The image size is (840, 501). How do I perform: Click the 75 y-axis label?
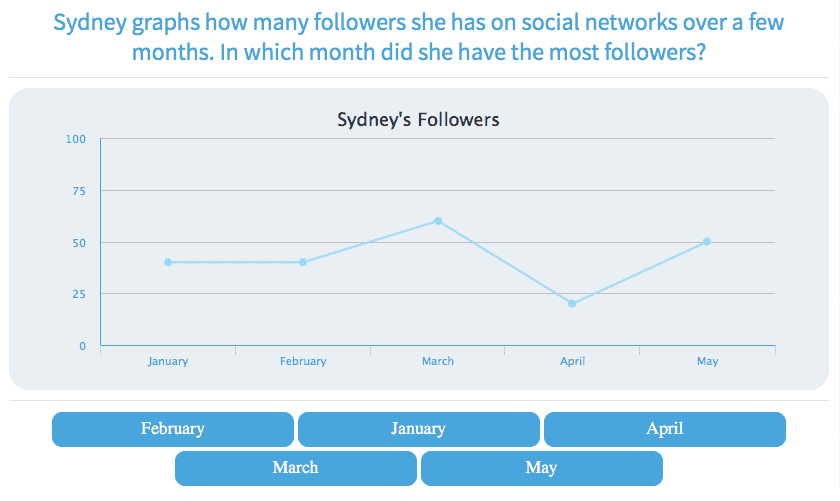[79, 191]
